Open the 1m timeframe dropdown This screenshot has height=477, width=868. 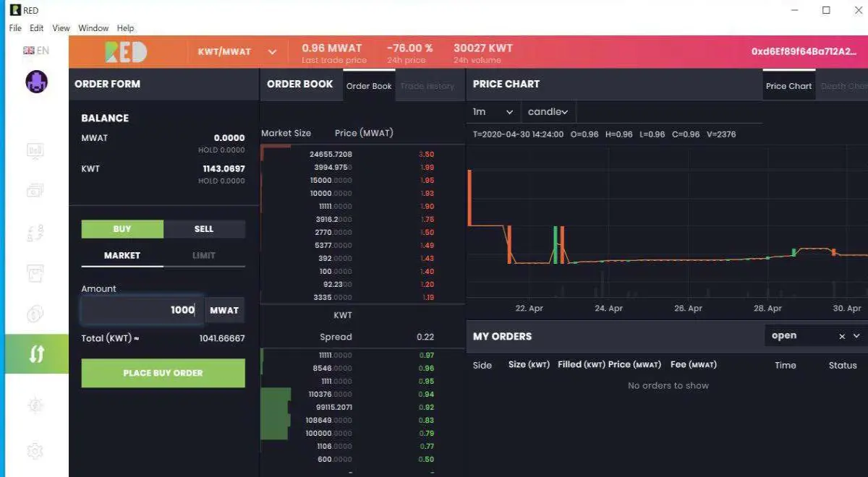click(493, 112)
